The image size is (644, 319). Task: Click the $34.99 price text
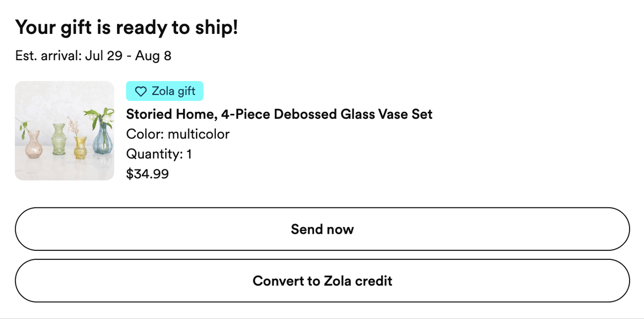(147, 174)
